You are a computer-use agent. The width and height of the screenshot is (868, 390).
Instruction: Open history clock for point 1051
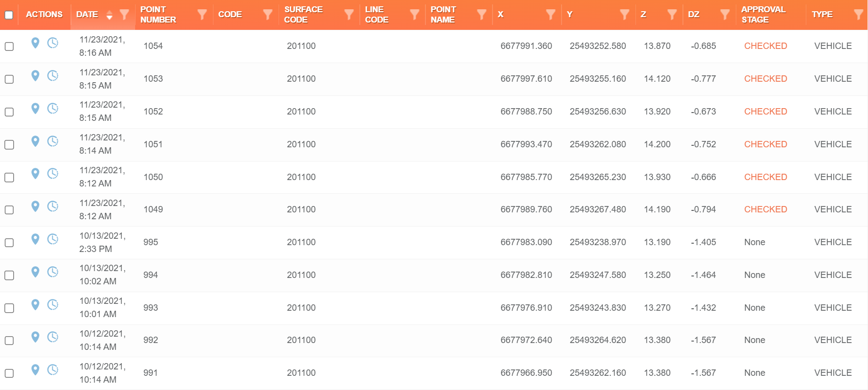[53, 141]
